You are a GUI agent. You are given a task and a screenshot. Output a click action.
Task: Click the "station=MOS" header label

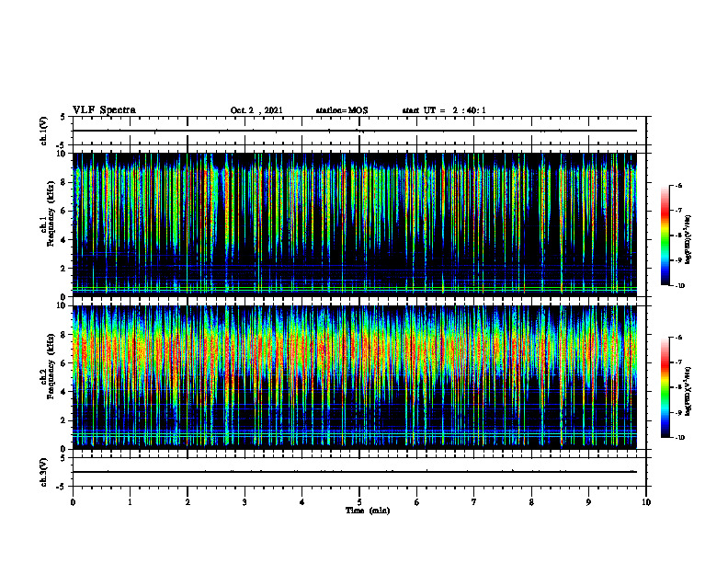(342, 110)
